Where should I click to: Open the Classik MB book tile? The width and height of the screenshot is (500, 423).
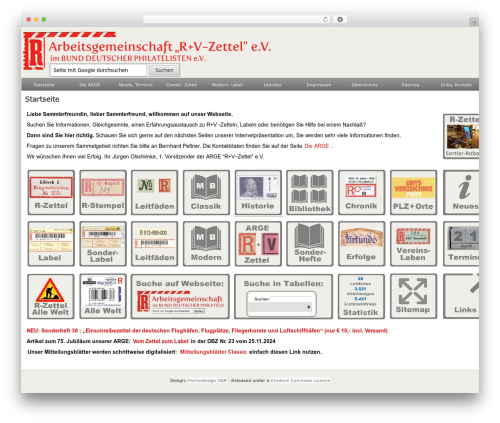click(206, 192)
